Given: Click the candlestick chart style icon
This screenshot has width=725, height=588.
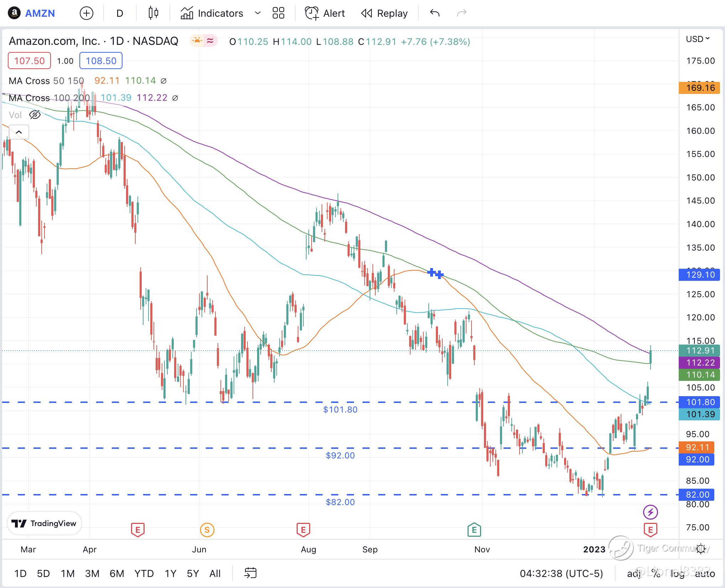Looking at the screenshot, I should pyautogui.click(x=153, y=13).
